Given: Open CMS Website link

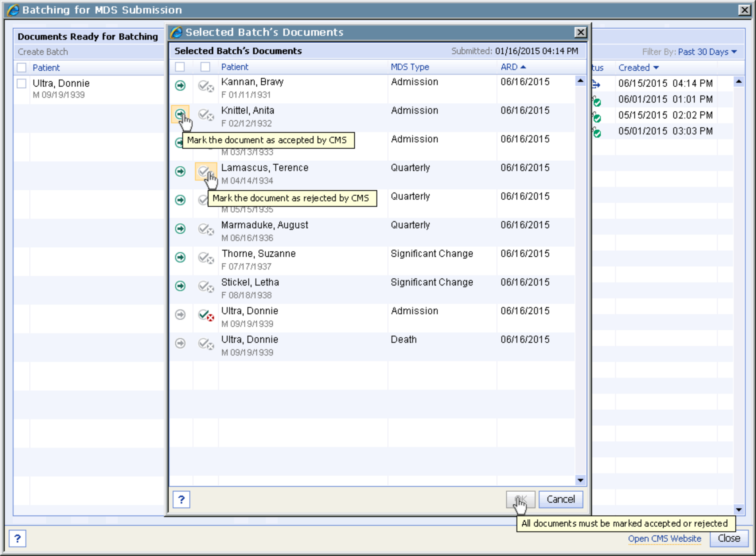Looking at the screenshot, I should (x=664, y=539).
